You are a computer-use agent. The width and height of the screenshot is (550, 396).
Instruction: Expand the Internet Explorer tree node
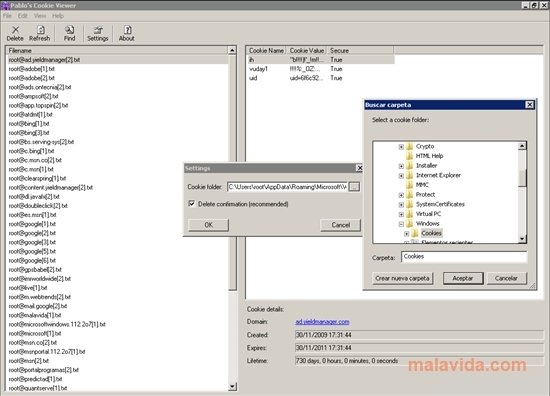click(x=401, y=175)
